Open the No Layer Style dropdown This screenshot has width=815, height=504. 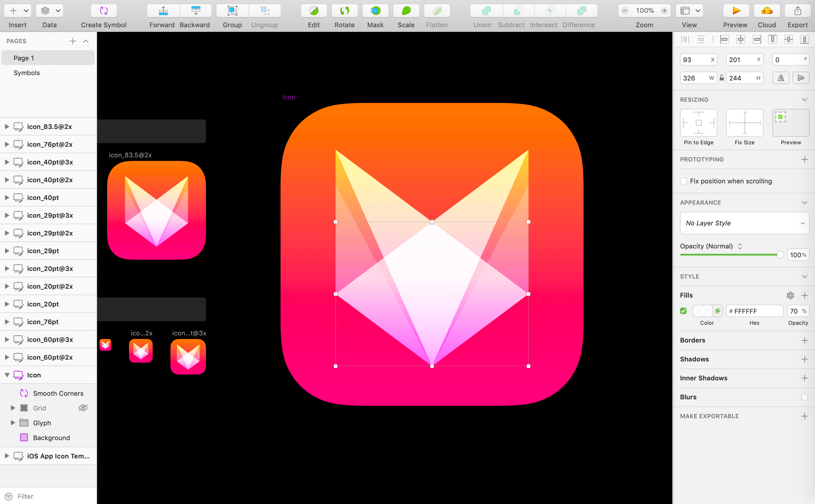pyautogui.click(x=744, y=223)
